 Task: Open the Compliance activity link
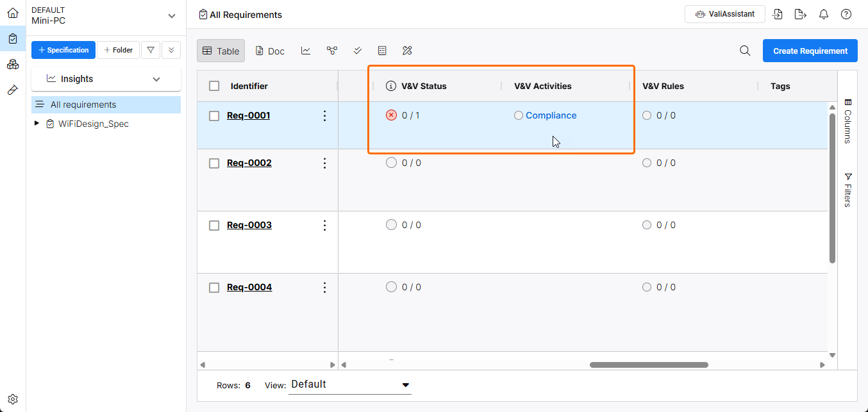click(551, 116)
